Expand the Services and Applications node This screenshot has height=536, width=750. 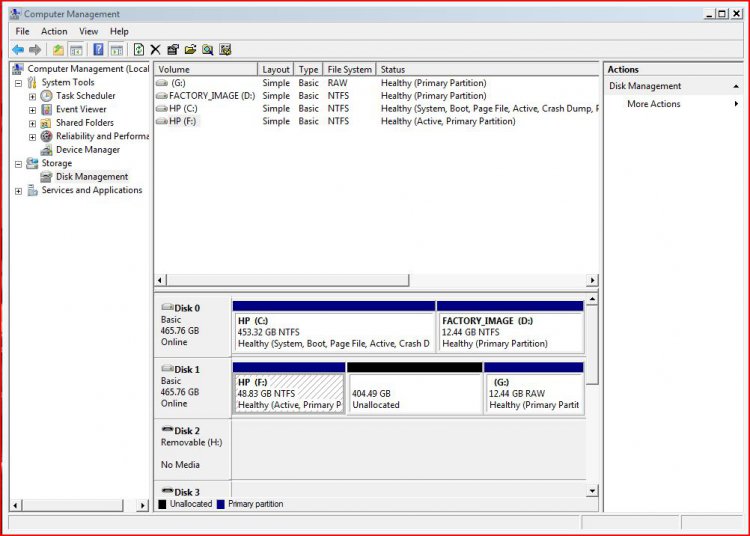[x=18, y=191]
